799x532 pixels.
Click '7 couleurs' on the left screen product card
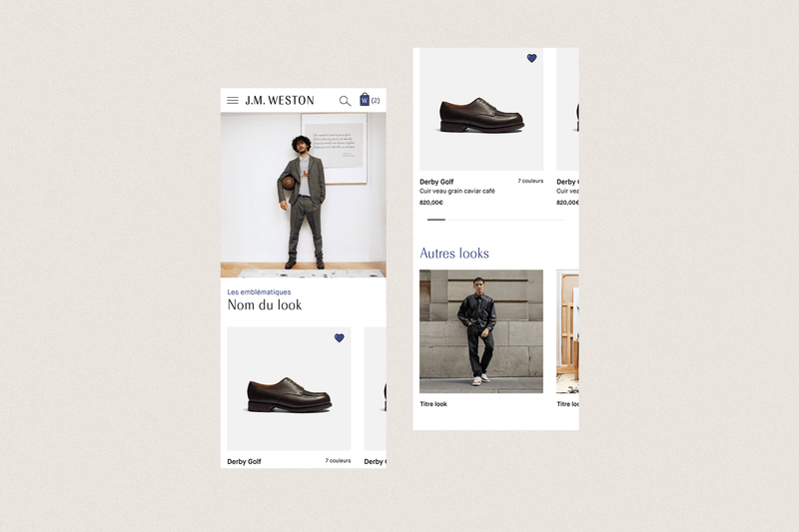click(x=338, y=461)
